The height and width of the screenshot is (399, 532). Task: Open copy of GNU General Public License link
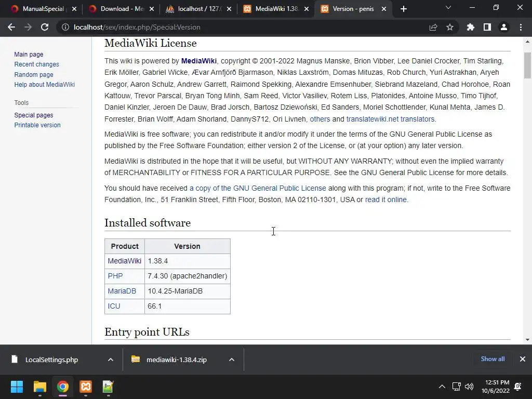(x=258, y=188)
